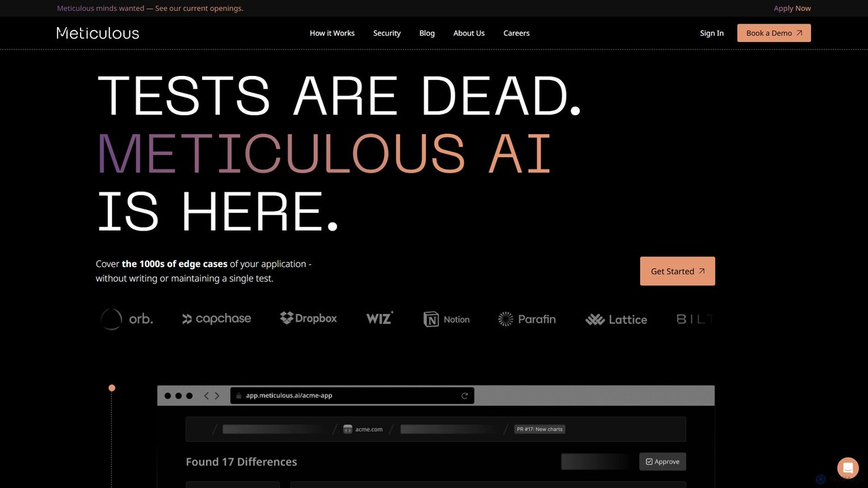Click the Found 17 Differences heading
This screenshot has width=868, height=488.
[241, 462]
